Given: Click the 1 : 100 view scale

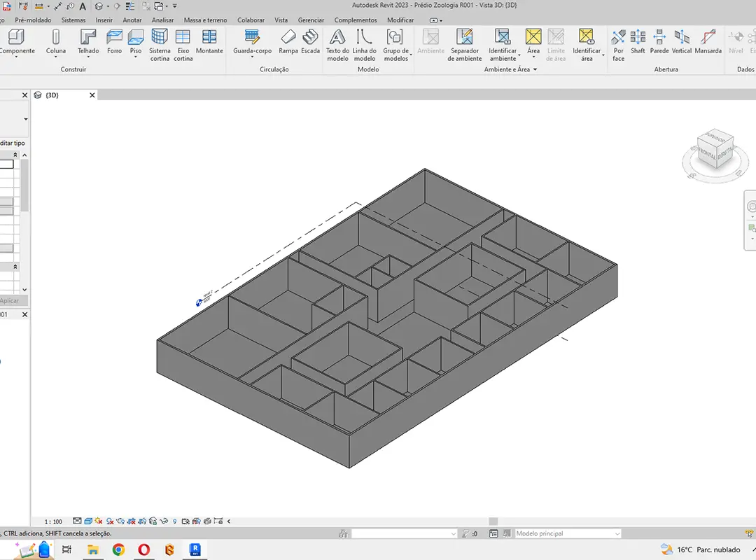Looking at the screenshot, I should 53,521.
